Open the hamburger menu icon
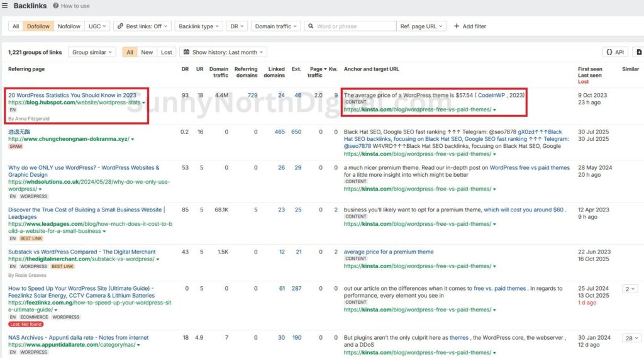644x358 pixels. [x=4, y=6]
